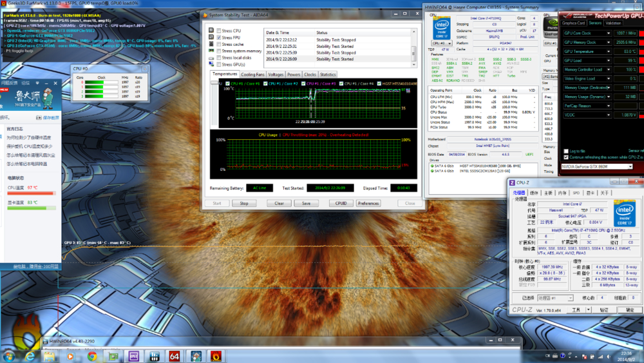Enable the Log to file checkbox in GPU-Z
Image resolution: width=644 pixels, height=363 pixels.
pyautogui.click(x=565, y=151)
